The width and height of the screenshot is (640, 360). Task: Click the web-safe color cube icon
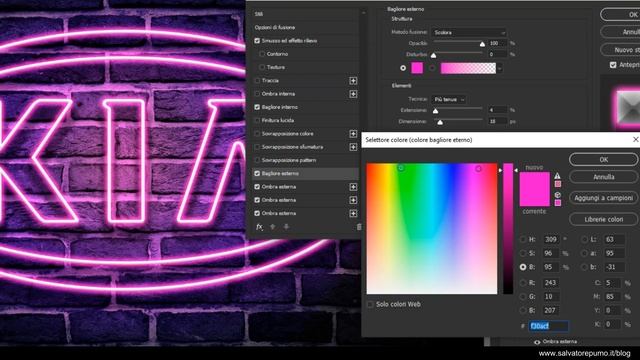(x=558, y=195)
